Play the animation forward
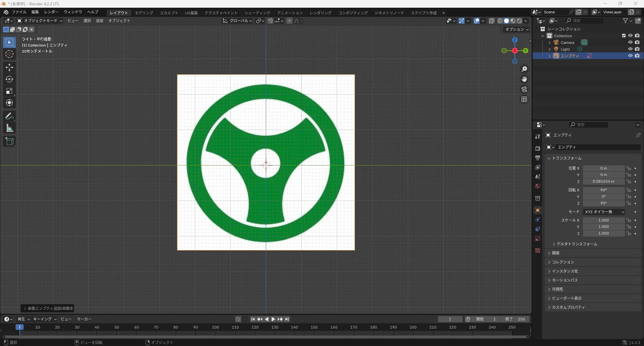644x346 pixels. [273, 319]
